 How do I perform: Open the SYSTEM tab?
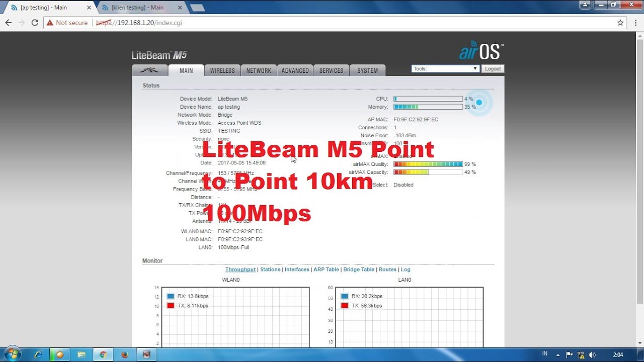pos(367,70)
